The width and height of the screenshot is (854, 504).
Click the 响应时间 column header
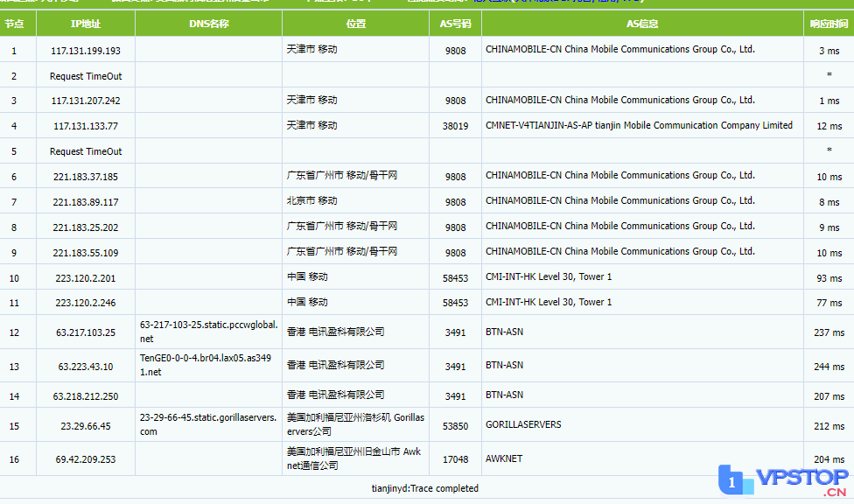click(x=829, y=24)
